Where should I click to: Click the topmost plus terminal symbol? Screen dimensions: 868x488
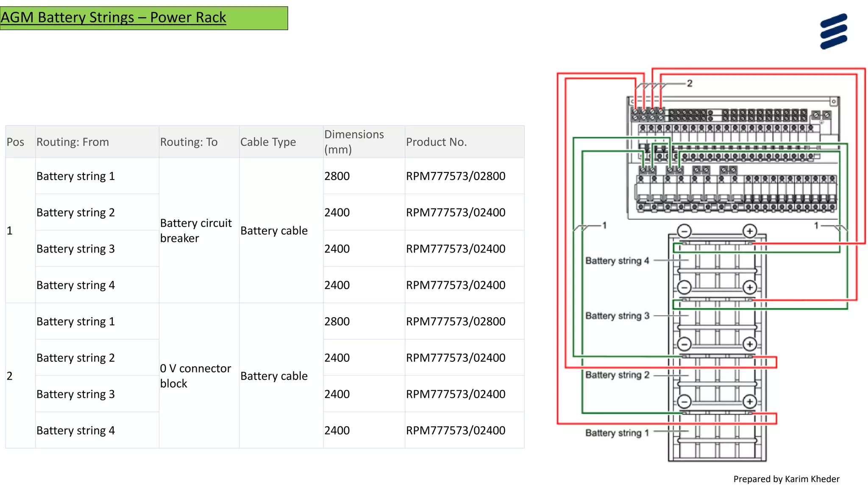[750, 231]
